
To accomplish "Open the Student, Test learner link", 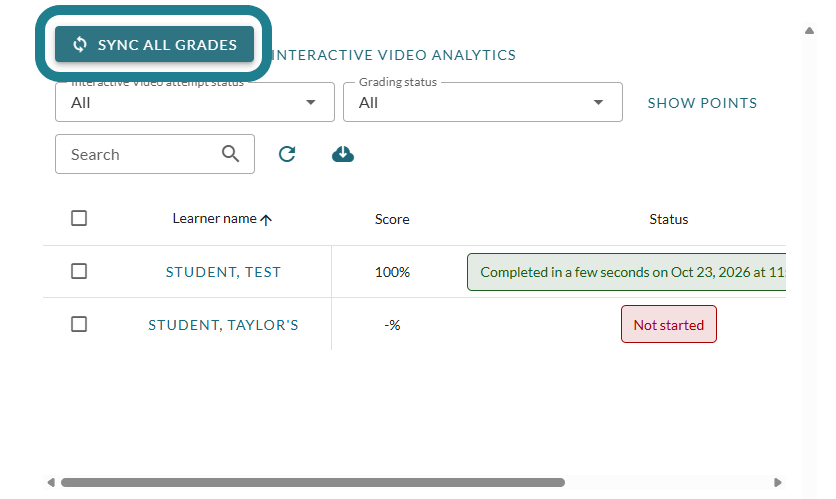I will click(x=223, y=272).
